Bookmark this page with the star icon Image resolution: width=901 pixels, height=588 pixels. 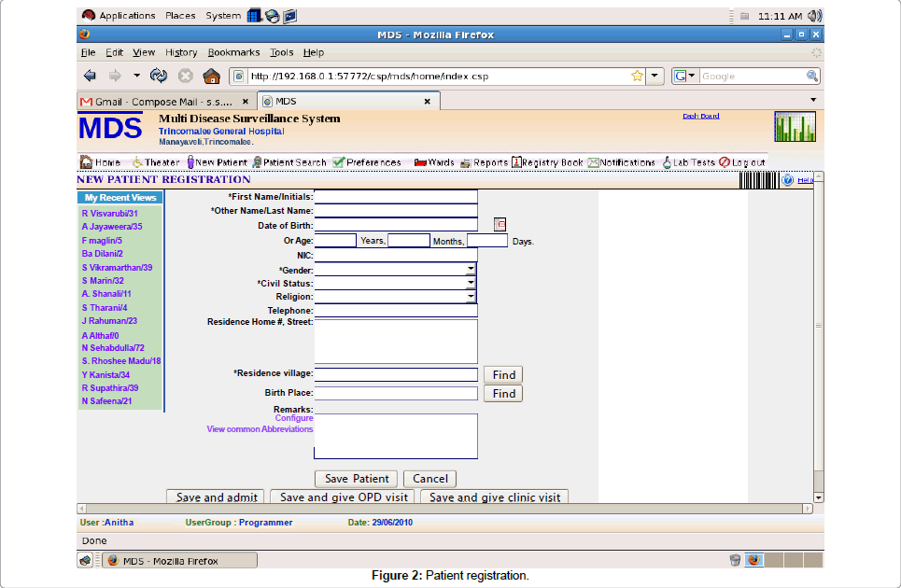coord(637,76)
